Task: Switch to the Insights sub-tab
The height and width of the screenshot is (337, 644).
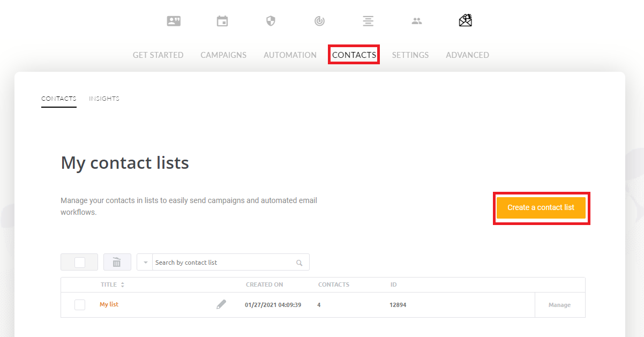Action: coord(104,99)
